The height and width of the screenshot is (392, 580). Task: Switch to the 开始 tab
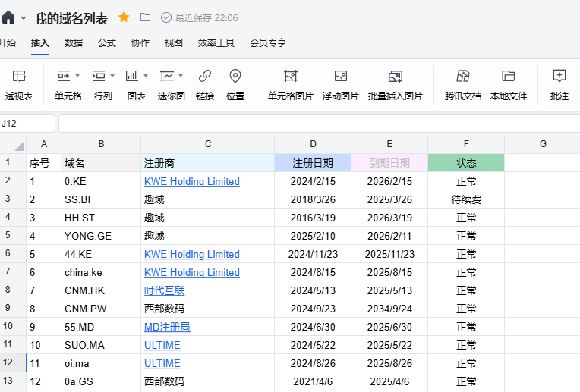click(x=8, y=43)
